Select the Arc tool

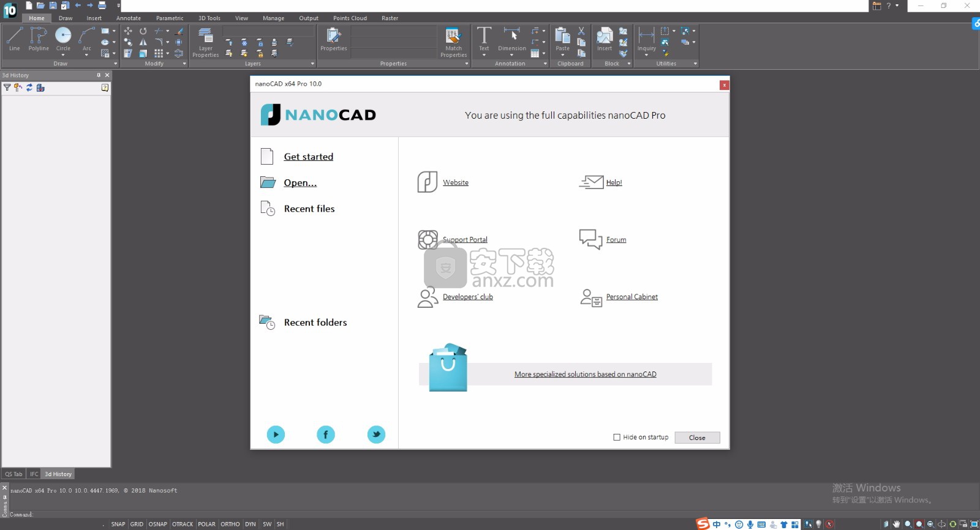[x=86, y=39]
